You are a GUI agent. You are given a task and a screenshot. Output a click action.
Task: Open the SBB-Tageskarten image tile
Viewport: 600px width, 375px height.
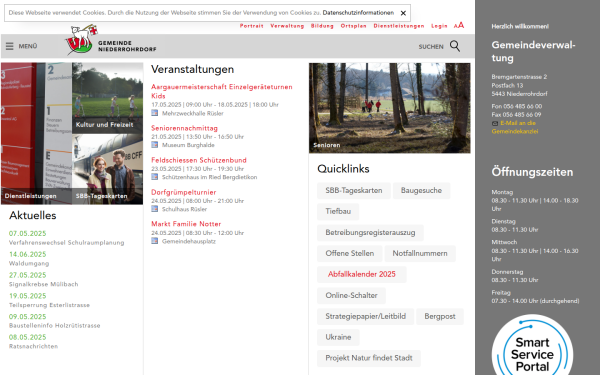(108, 170)
